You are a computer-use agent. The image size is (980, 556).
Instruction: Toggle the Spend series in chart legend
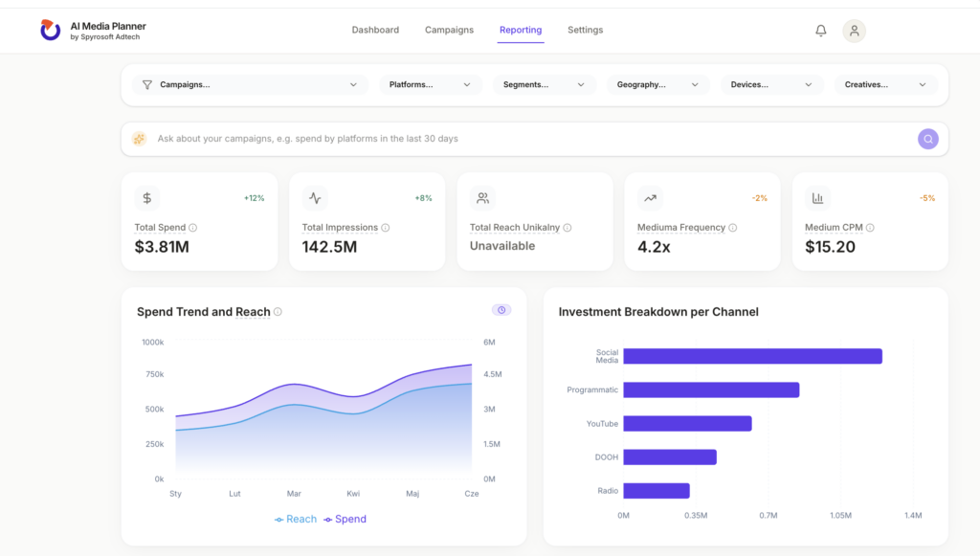pos(345,519)
